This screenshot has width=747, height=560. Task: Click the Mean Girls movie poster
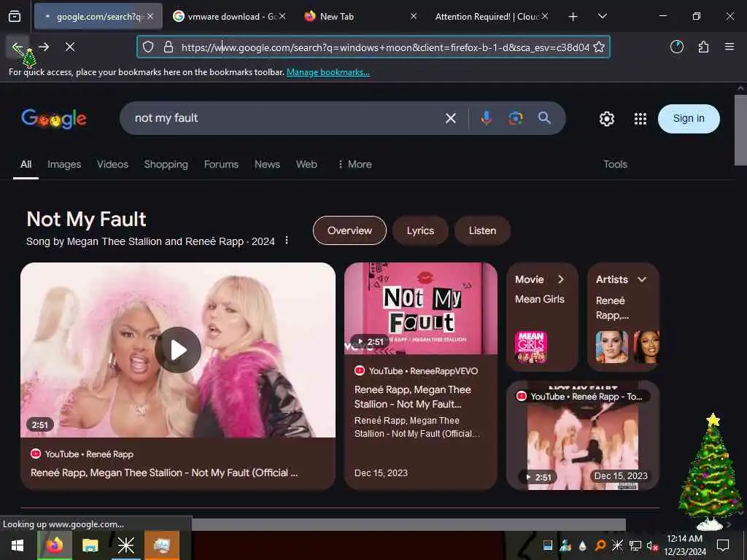click(531, 347)
